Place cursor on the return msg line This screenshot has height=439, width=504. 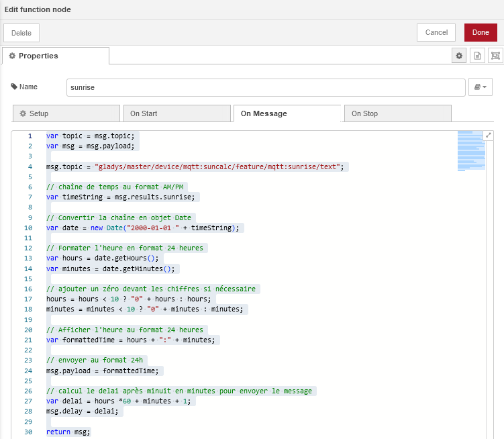pos(68,432)
